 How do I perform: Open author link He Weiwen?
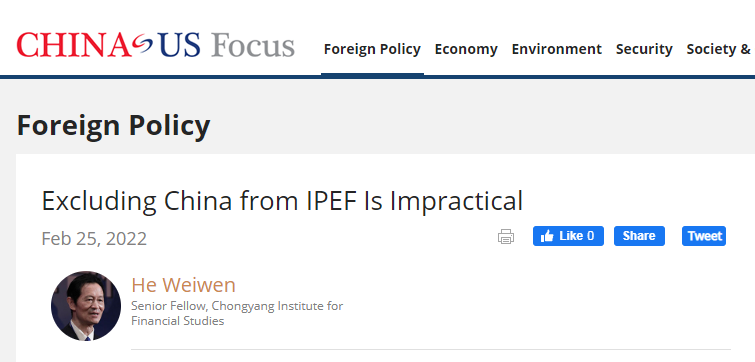pos(183,285)
